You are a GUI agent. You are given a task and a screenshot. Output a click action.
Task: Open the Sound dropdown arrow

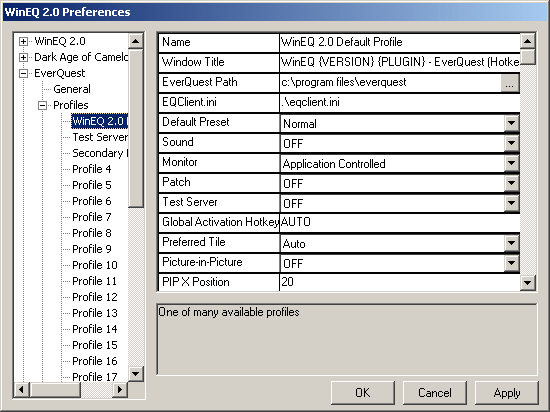point(511,143)
